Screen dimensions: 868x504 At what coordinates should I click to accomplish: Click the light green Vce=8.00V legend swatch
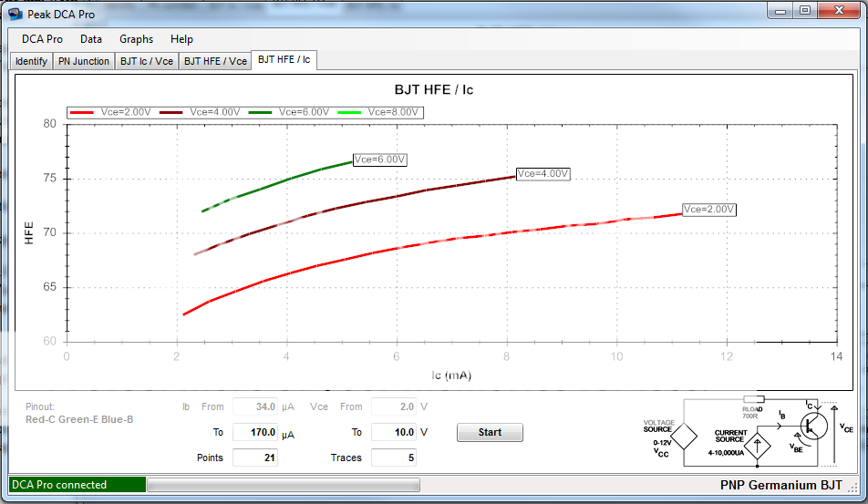pyautogui.click(x=350, y=112)
